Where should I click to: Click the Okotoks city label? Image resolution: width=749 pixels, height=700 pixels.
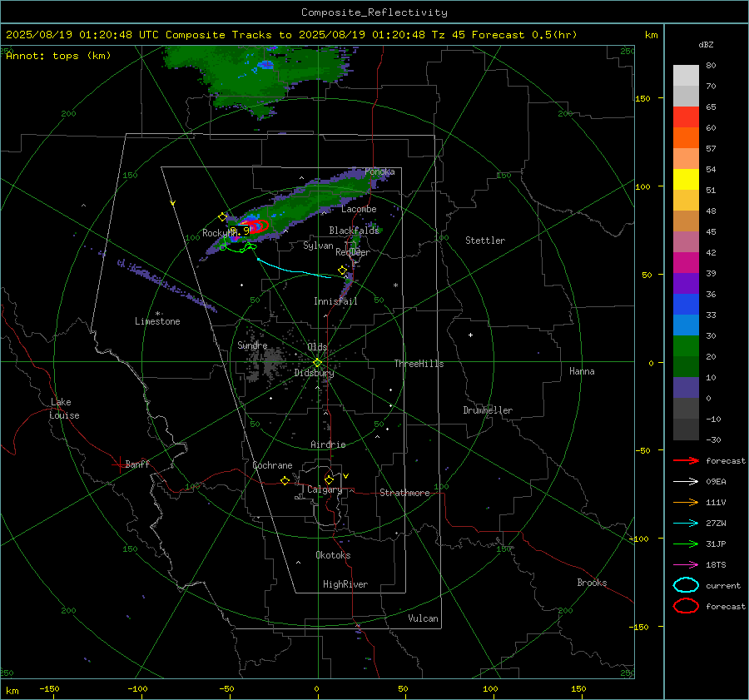[x=333, y=555]
